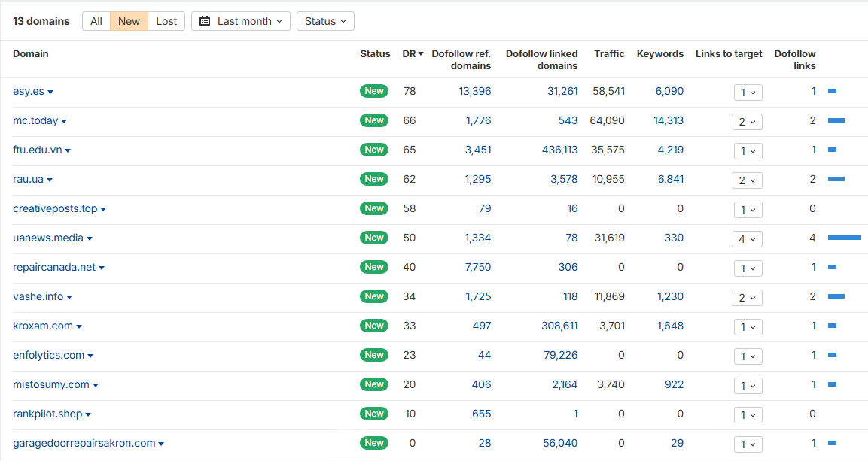Click the 436,113 linked domains value
This screenshot has height=461, width=868.
pos(559,150)
